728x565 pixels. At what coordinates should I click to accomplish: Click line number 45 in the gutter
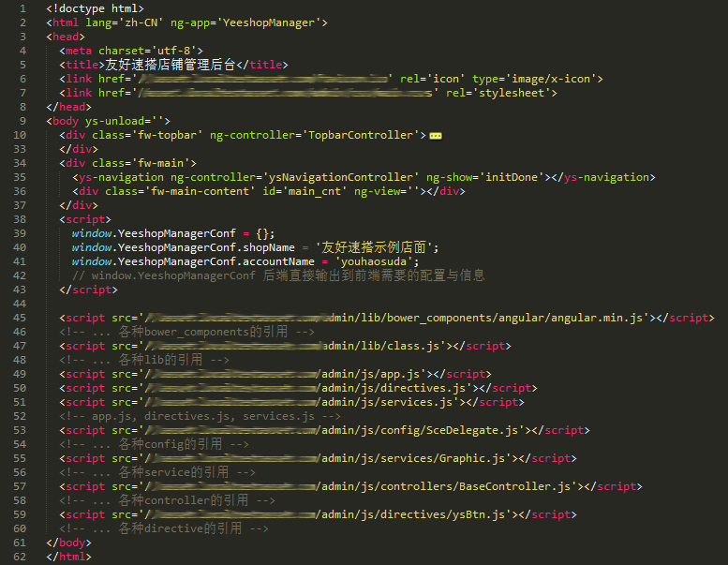[19, 318]
